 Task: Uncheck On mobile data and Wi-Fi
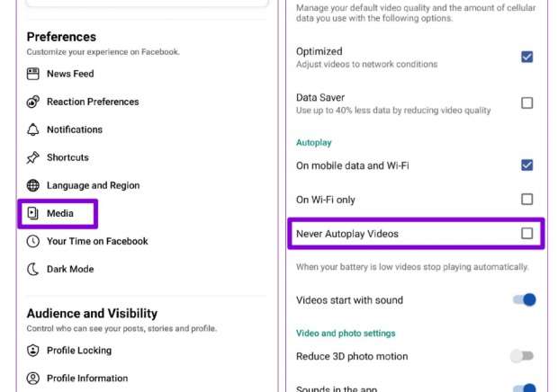(x=527, y=165)
